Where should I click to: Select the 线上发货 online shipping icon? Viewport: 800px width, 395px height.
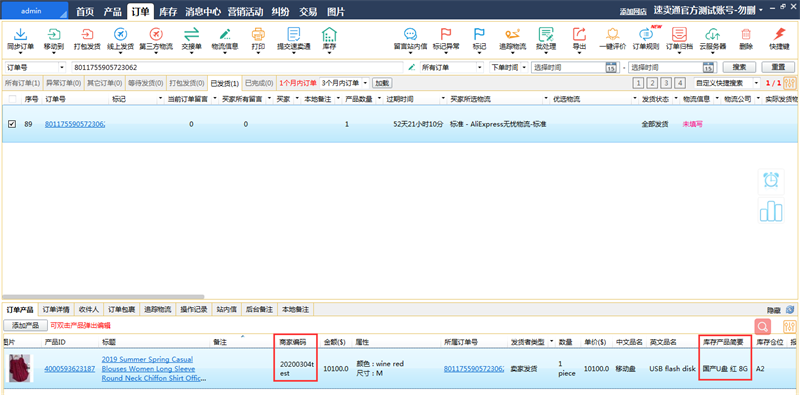[120, 35]
